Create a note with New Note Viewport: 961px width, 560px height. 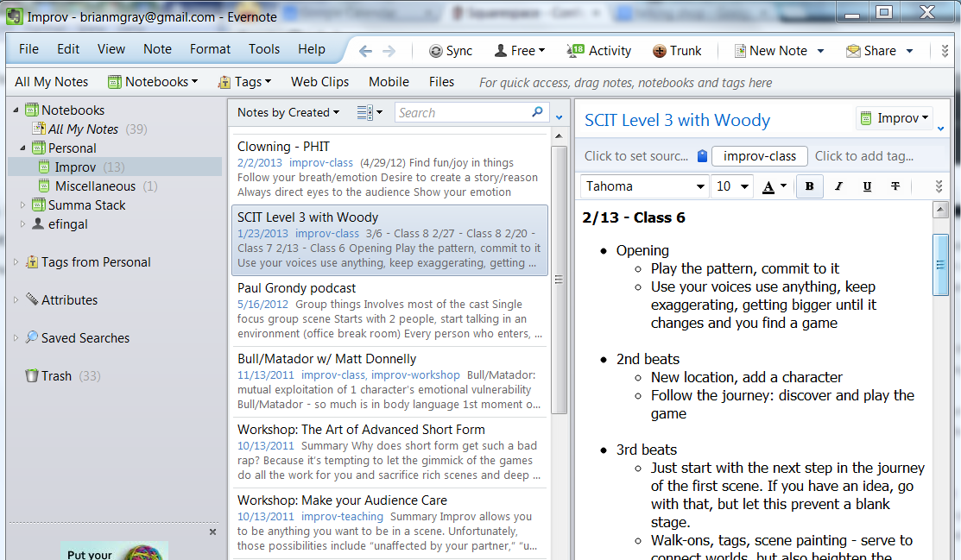click(771, 51)
